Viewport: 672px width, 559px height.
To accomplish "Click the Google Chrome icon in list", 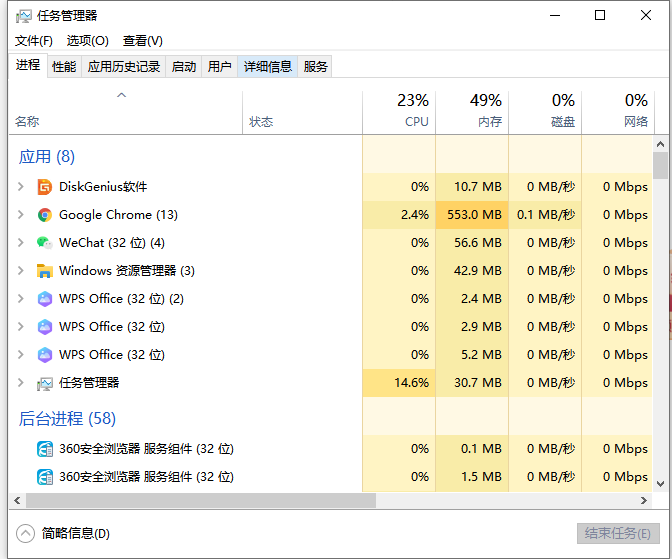I will (x=45, y=215).
